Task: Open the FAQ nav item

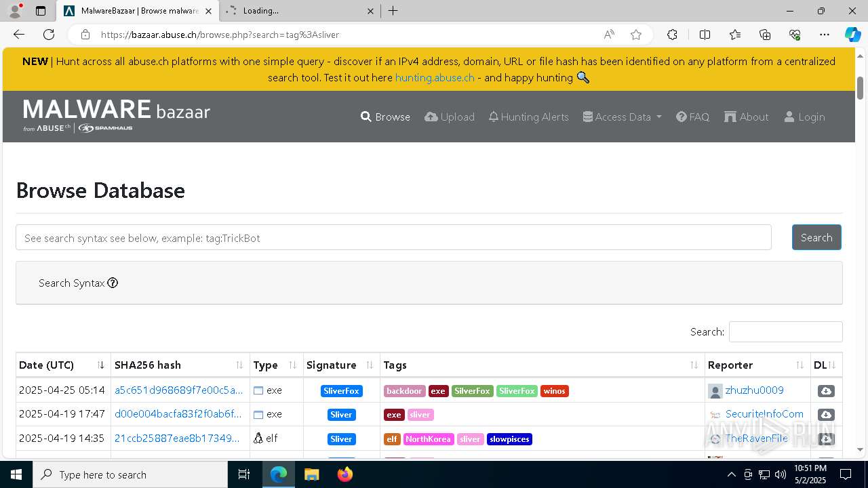Action: point(692,117)
